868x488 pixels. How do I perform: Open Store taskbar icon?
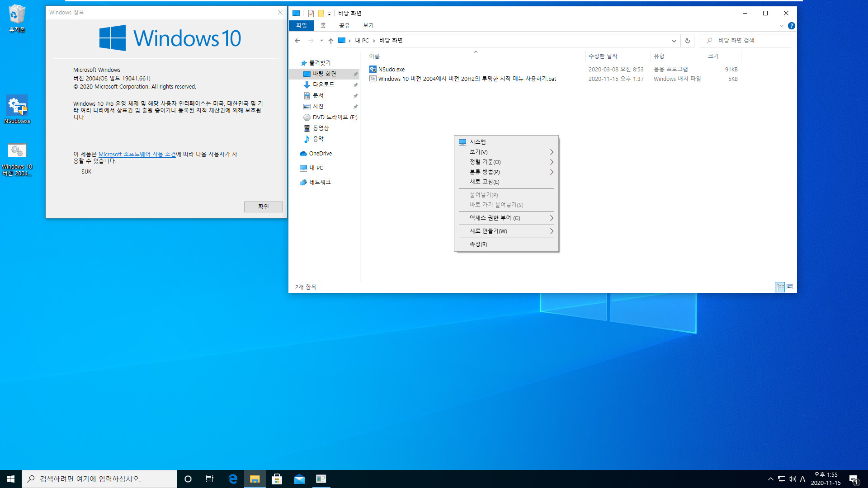277,479
